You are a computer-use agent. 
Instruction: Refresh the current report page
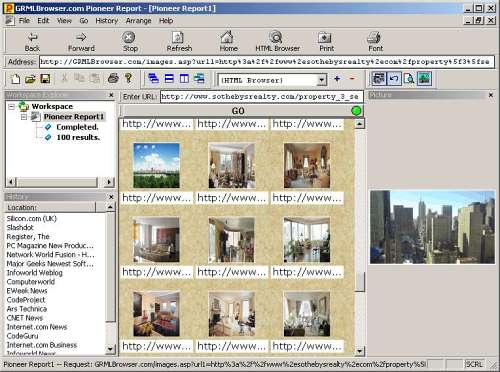pyautogui.click(x=179, y=42)
